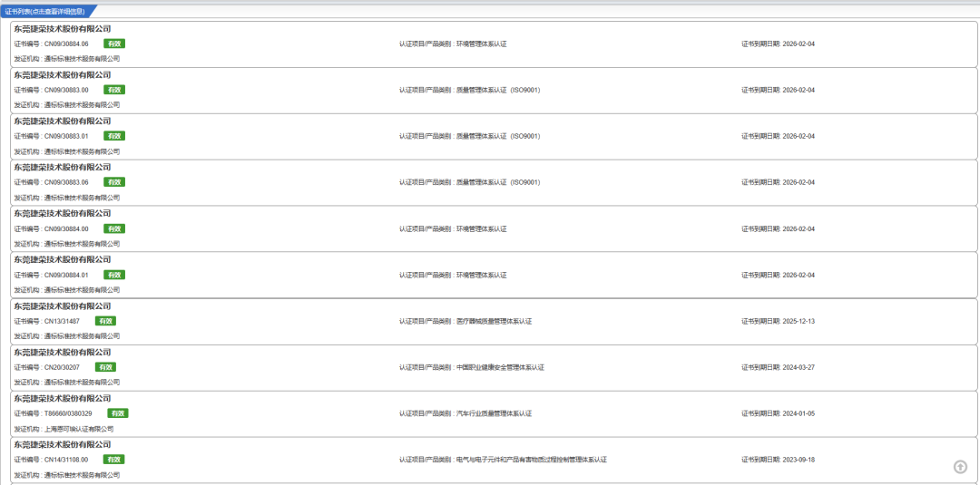Viewport: 980px width, 485px height.
Task: Click 质量管理体系认证 category in CN09/30883.06 row
Action: point(498,183)
